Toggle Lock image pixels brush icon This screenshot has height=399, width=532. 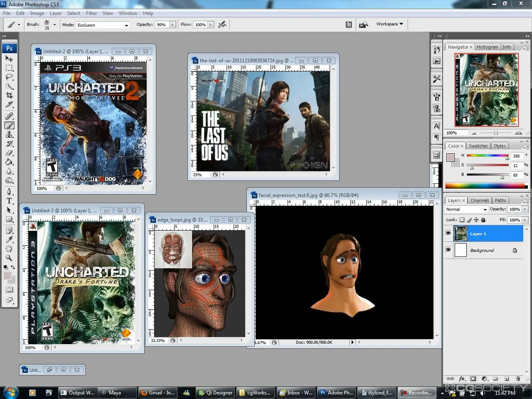click(469, 220)
